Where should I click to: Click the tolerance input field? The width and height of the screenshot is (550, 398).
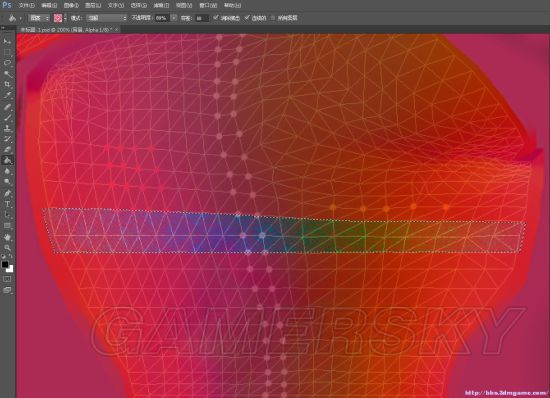[x=201, y=18]
